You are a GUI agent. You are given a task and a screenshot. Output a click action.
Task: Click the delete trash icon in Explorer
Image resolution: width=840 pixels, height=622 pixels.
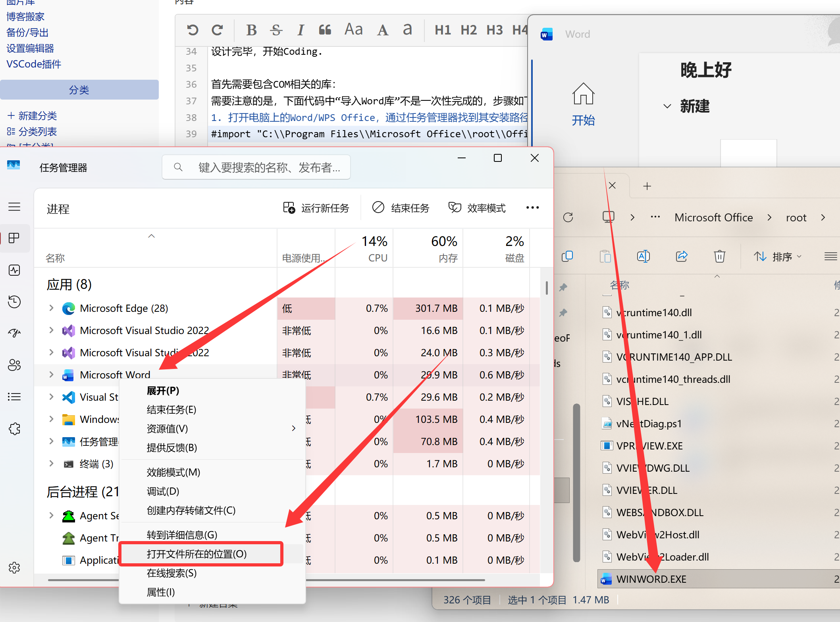[719, 257]
